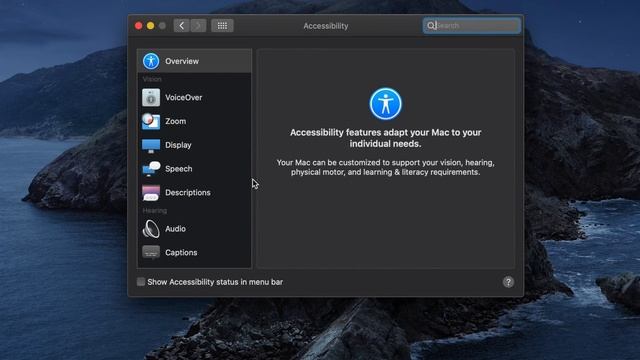Select the VoiceOver label text
Viewport: 640px width, 360px height.
coord(183,98)
